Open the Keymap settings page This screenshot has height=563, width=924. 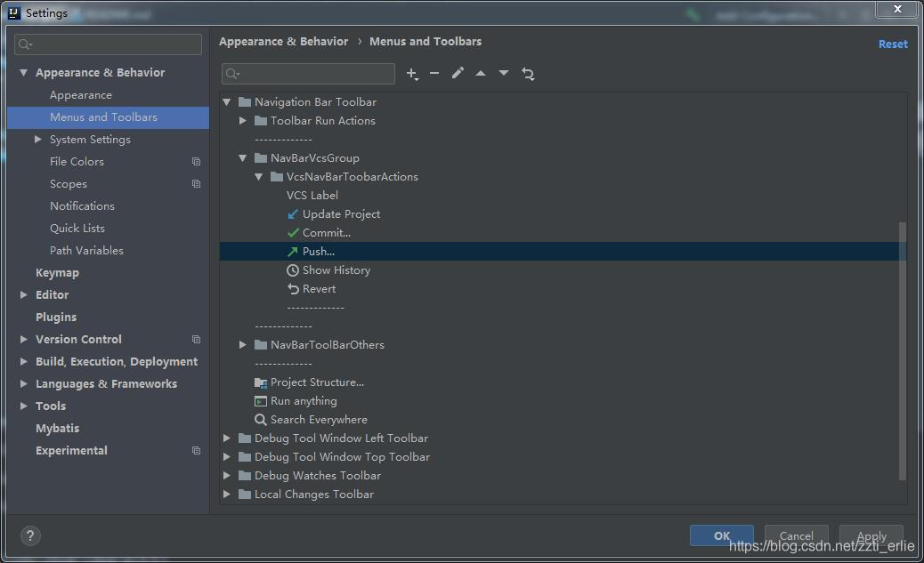click(x=57, y=273)
